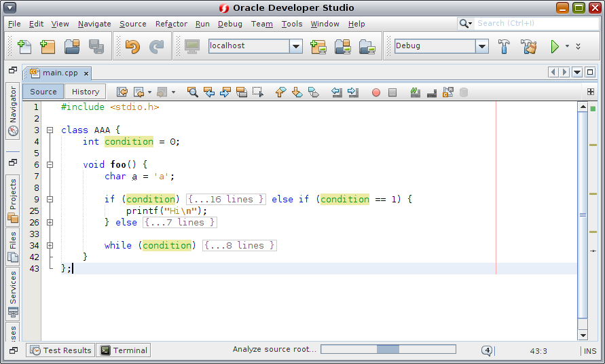
Task: Open the notifications icon showing 4
Action: (x=487, y=350)
